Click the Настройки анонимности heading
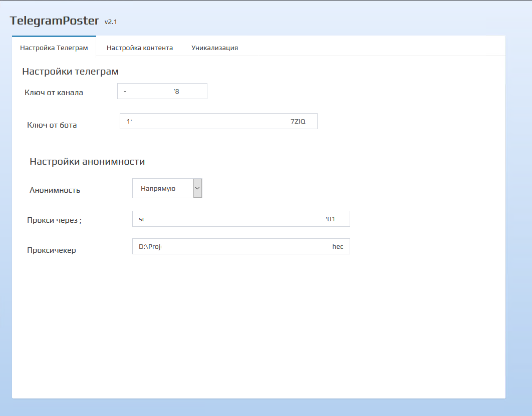 87,161
